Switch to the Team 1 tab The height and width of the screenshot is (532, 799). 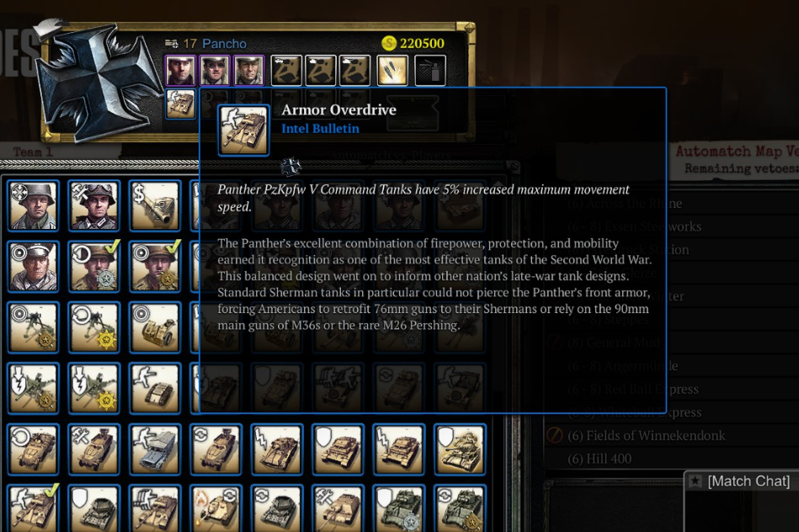click(33, 152)
